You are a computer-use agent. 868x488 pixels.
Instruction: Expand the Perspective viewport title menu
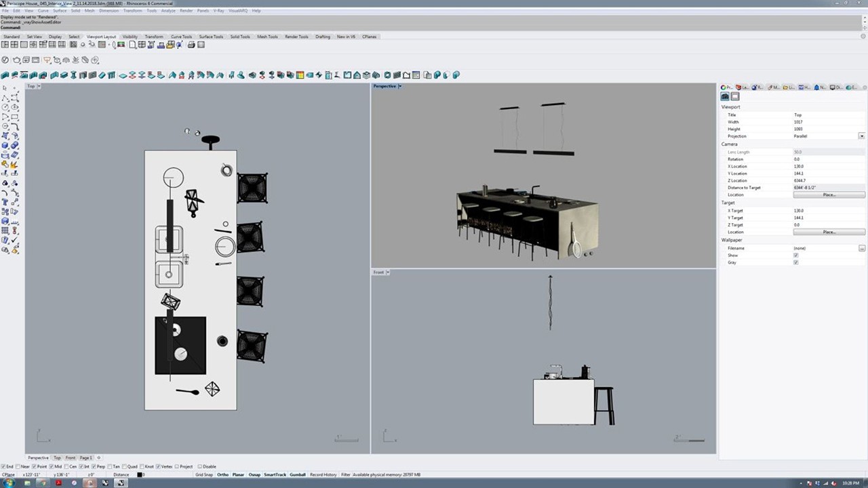click(x=399, y=86)
